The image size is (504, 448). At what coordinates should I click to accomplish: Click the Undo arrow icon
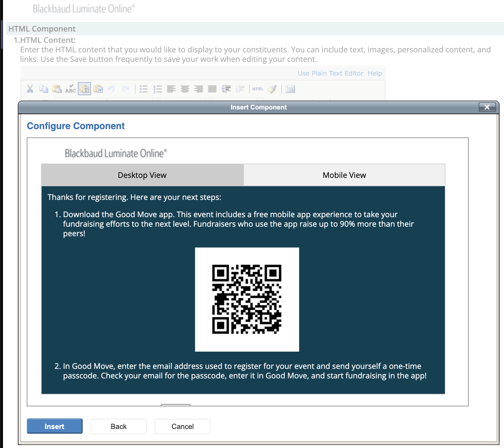pos(112,89)
